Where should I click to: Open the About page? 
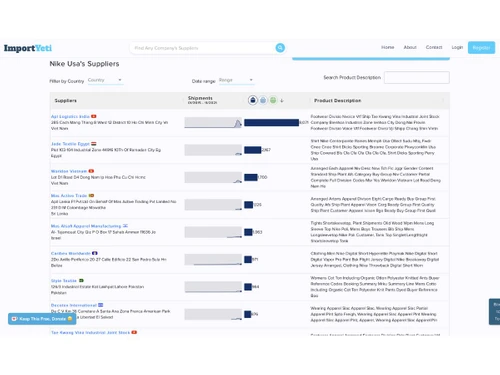[410, 47]
